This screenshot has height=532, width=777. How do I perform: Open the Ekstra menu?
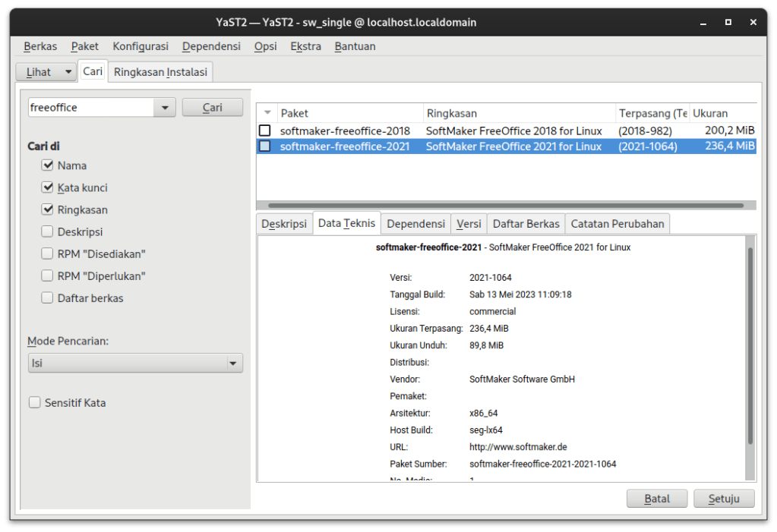pyautogui.click(x=305, y=46)
